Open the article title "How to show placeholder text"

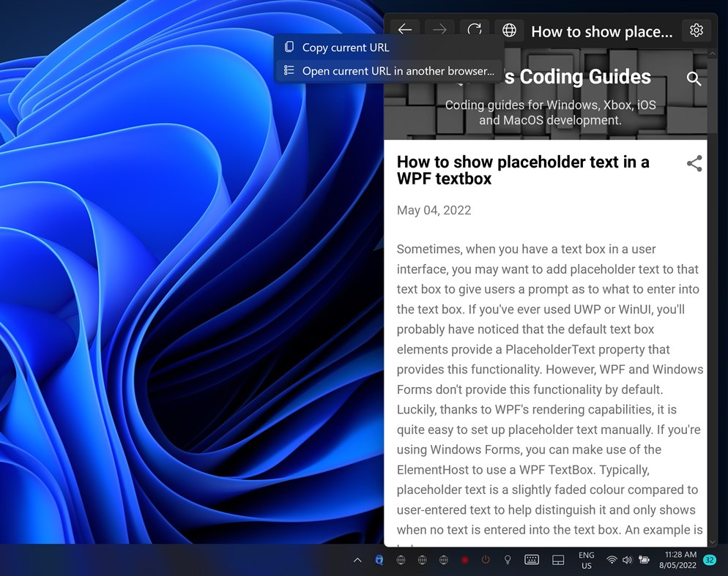tap(522, 170)
